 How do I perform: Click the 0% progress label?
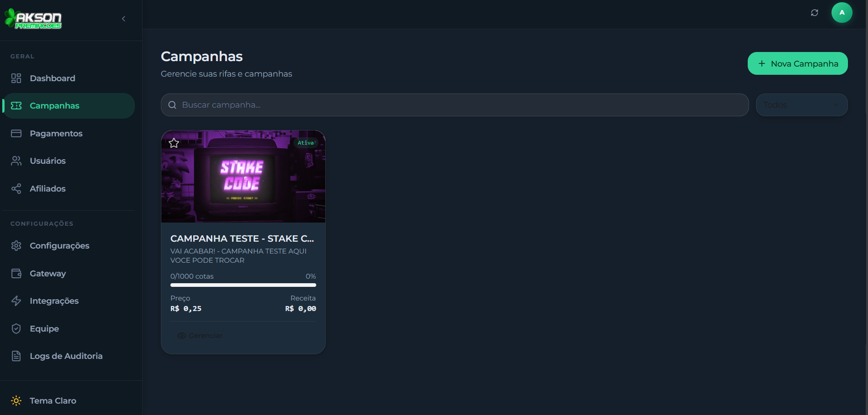[x=311, y=276]
